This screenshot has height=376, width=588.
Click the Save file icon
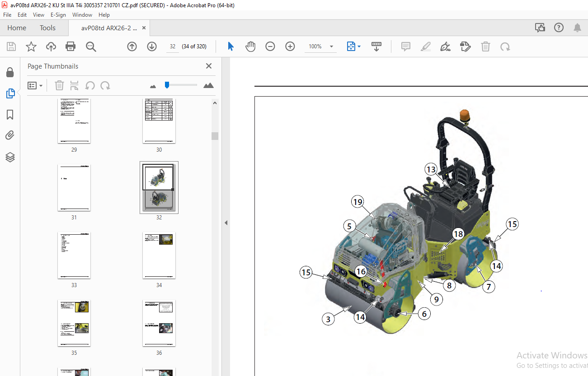point(11,46)
